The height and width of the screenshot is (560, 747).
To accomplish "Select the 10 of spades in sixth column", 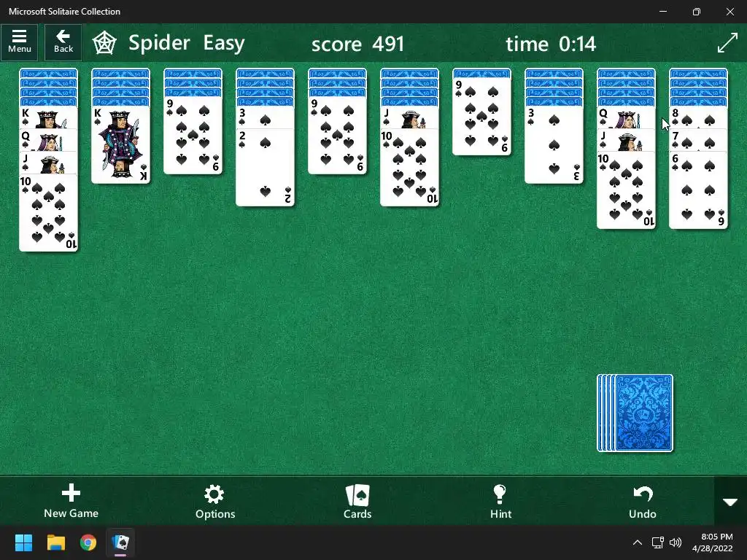I will click(409, 168).
